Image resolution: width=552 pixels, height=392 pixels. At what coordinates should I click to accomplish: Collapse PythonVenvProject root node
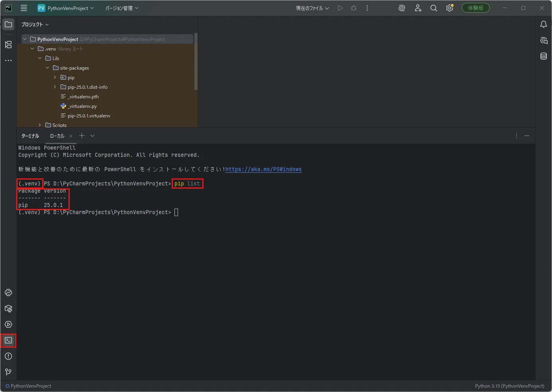[x=25, y=39]
